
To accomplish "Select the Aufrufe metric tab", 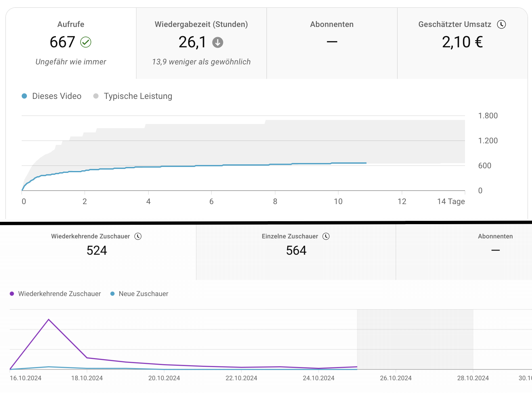I will pyautogui.click(x=71, y=43).
